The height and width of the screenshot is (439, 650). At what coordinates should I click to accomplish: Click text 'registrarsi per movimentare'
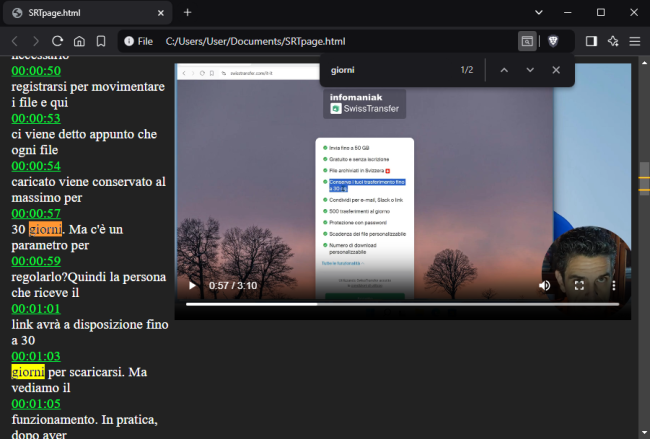coord(88,87)
